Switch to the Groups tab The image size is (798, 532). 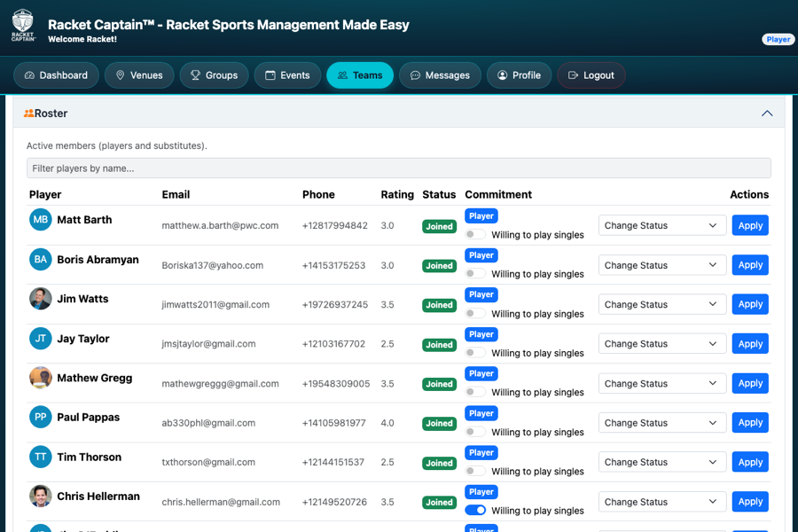[x=214, y=75]
